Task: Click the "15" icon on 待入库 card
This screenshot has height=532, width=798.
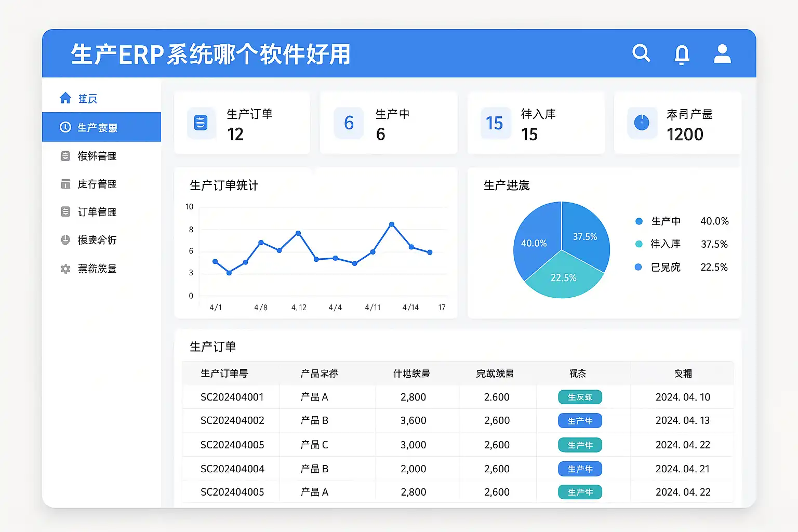Action: 494,123
